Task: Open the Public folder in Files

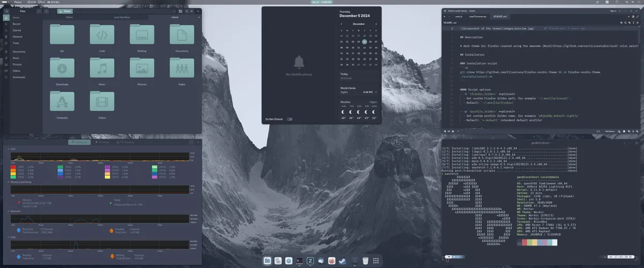Action: click(181, 68)
